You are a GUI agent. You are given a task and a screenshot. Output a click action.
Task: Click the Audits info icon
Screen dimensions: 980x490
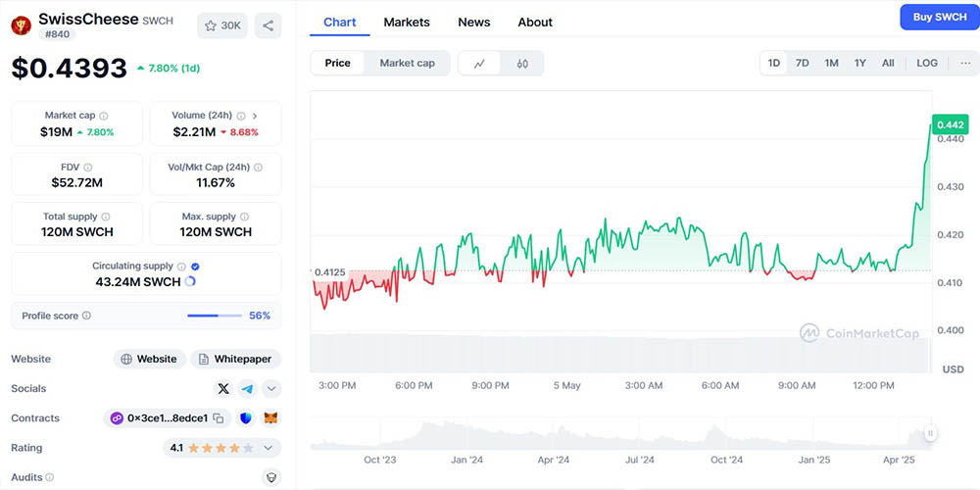[49, 477]
